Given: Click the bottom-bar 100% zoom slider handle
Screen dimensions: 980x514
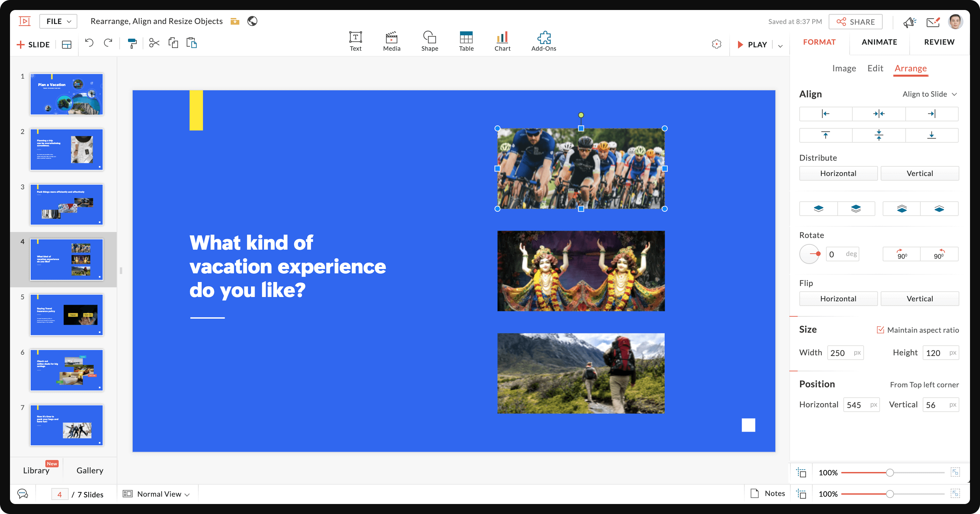Looking at the screenshot, I should (x=890, y=494).
